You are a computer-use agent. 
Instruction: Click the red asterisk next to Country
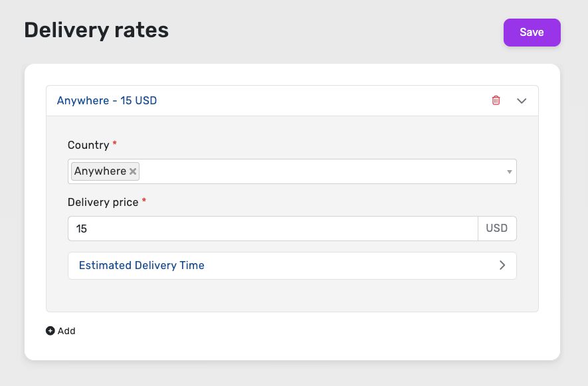[115, 143]
